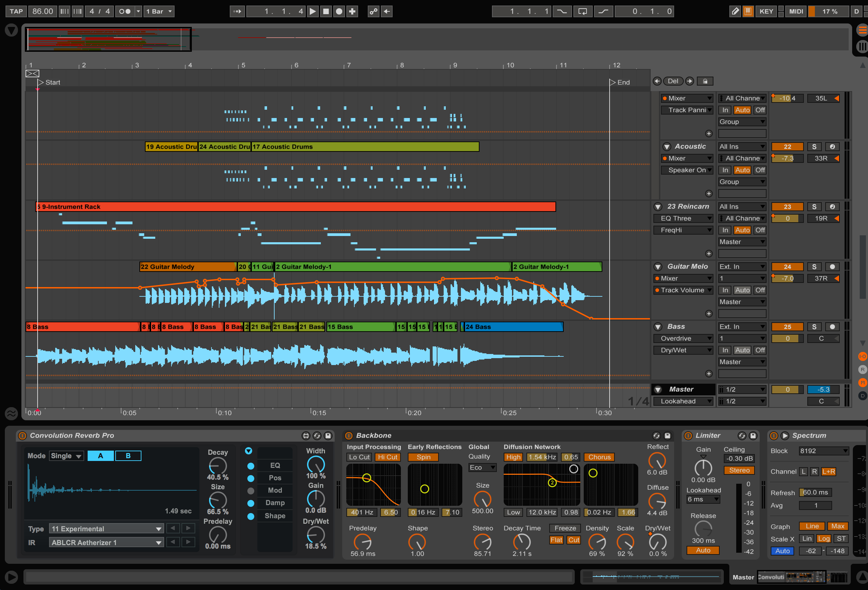
Task: Enable the Mod section dot in reverb
Action: pos(250,491)
